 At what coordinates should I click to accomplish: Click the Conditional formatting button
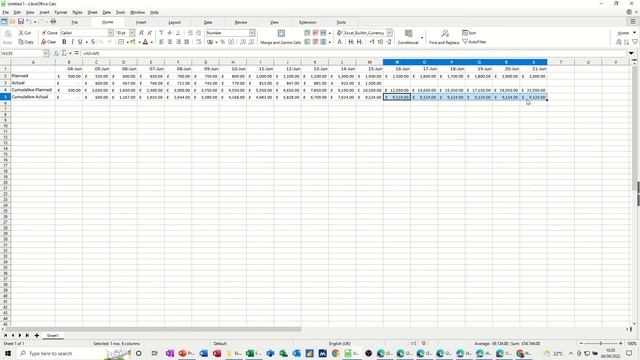coord(408,37)
